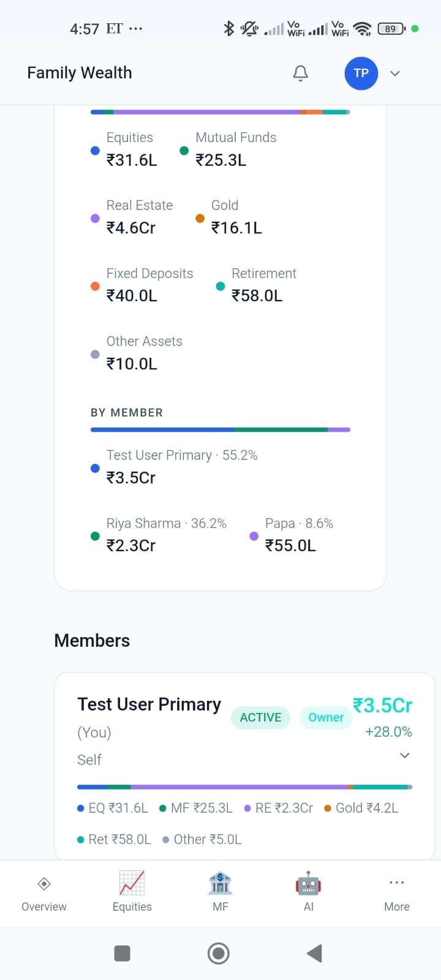Go to the Equities chart tab

tap(132, 883)
